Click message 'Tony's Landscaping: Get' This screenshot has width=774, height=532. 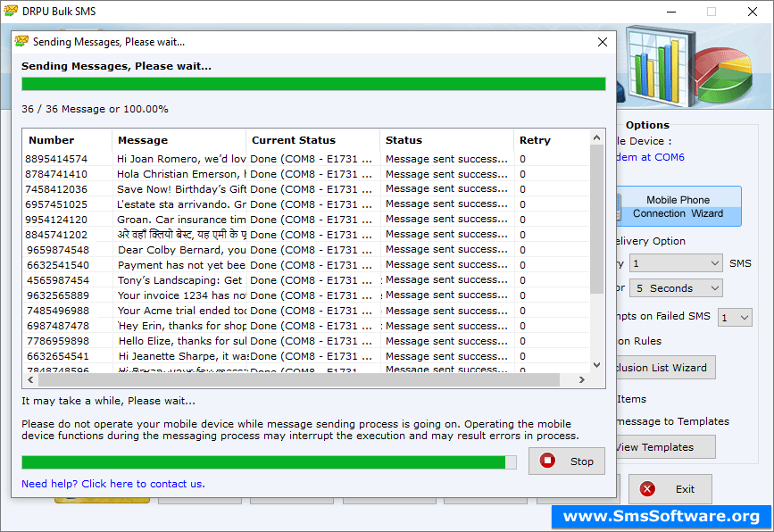[x=179, y=280]
